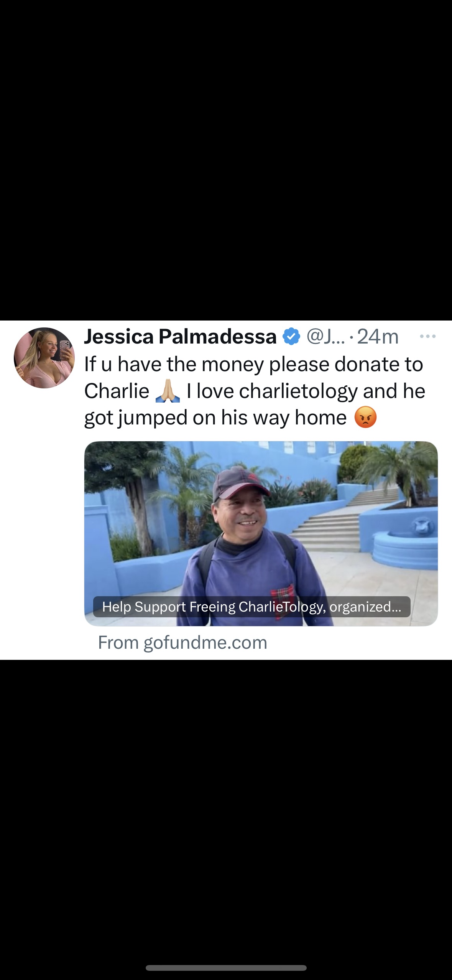452x980 pixels.
Task: Tap the blue verified badge
Action: [x=291, y=337]
